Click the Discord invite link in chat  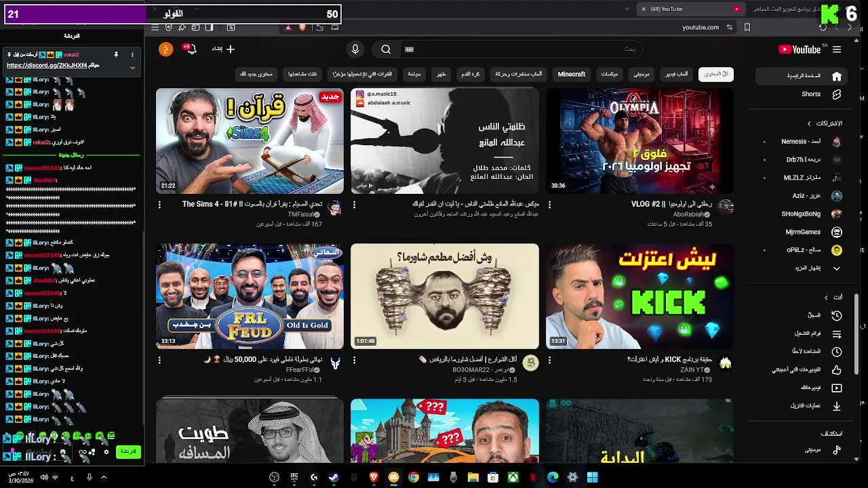point(47,66)
